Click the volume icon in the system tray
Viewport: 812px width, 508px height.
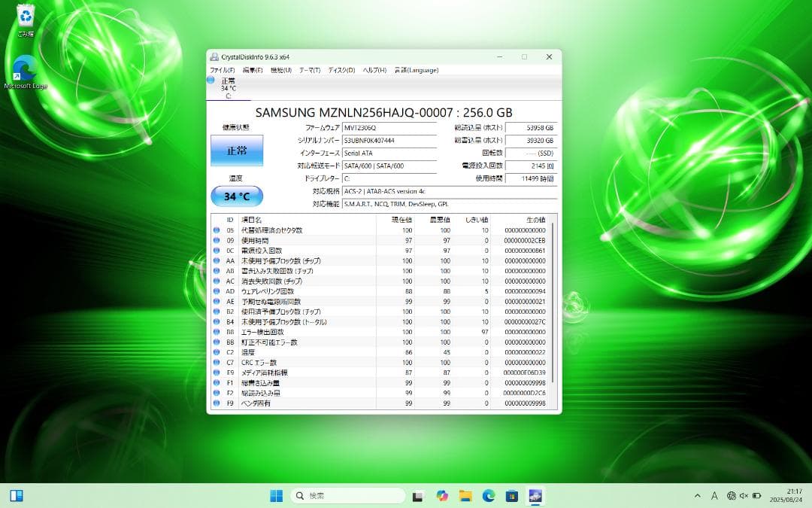tap(744, 495)
